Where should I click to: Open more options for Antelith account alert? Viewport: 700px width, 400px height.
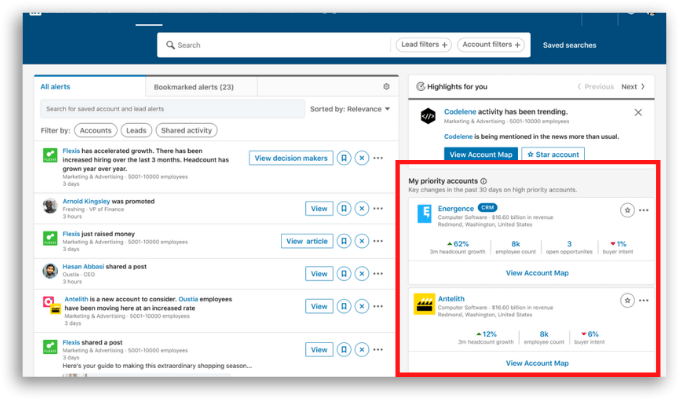(x=378, y=306)
